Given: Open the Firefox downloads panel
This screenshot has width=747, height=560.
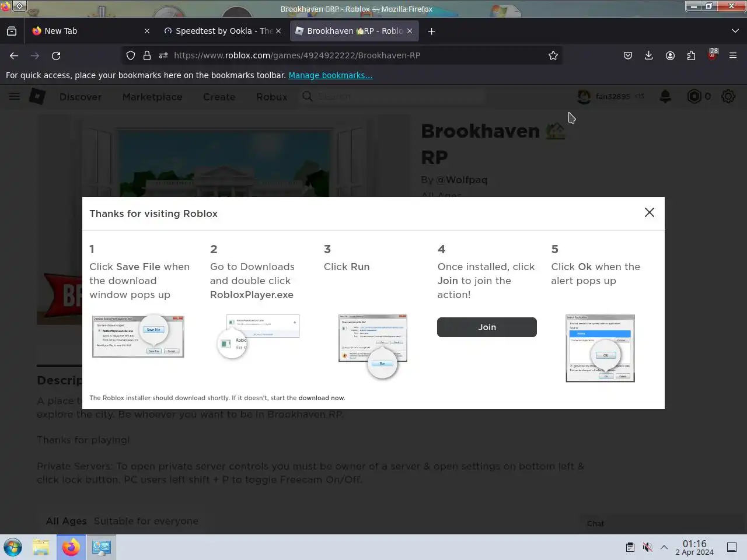Looking at the screenshot, I should (x=648, y=55).
